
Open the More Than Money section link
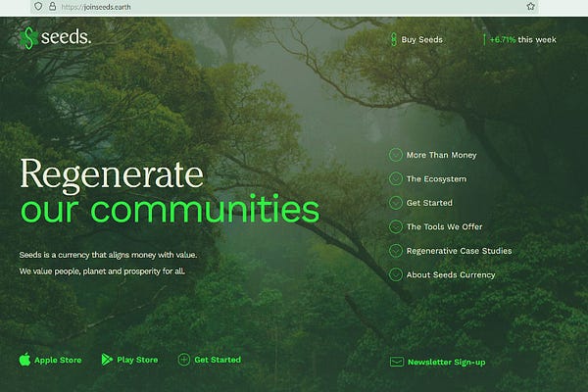(x=441, y=155)
